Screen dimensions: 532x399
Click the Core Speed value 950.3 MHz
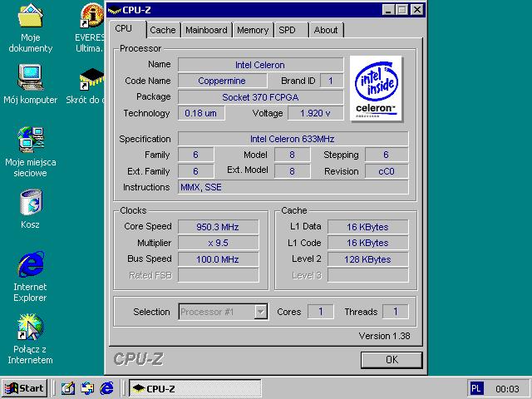[x=218, y=227]
